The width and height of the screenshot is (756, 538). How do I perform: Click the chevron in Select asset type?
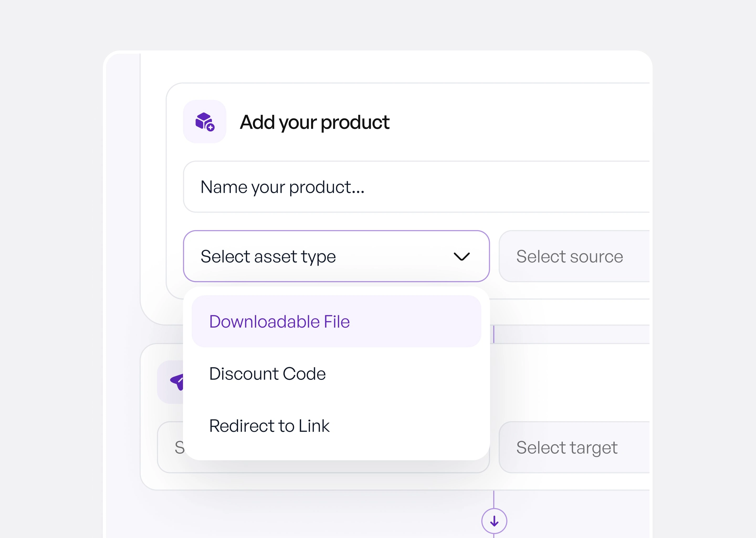(461, 256)
